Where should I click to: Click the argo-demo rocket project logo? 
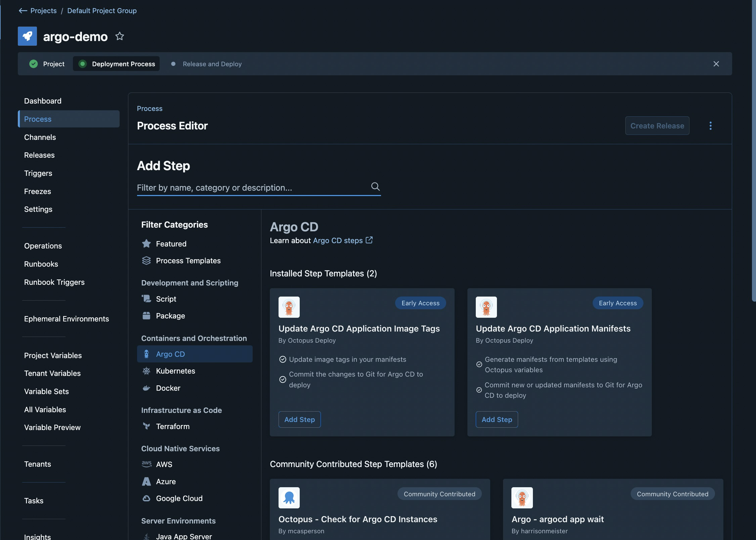click(x=27, y=36)
